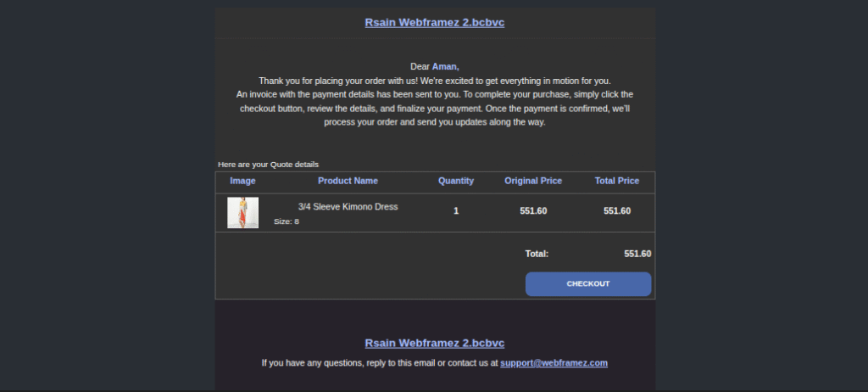This screenshot has width=868, height=392.
Task: Click the grand total amount beside Total:
Action: [x=637, y=254]
